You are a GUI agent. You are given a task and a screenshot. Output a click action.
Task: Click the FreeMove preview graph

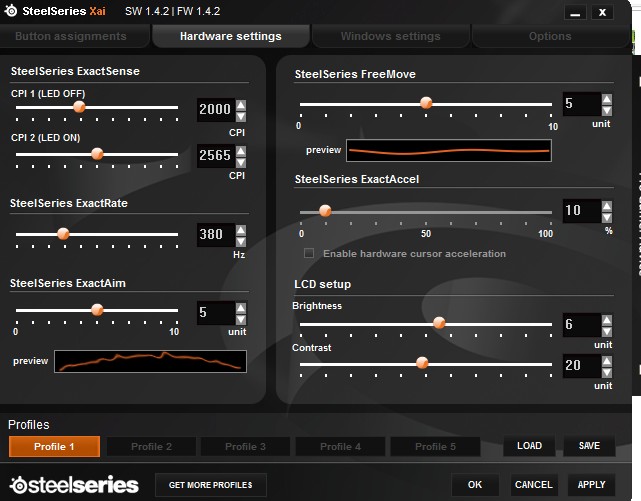coord(449,150)
